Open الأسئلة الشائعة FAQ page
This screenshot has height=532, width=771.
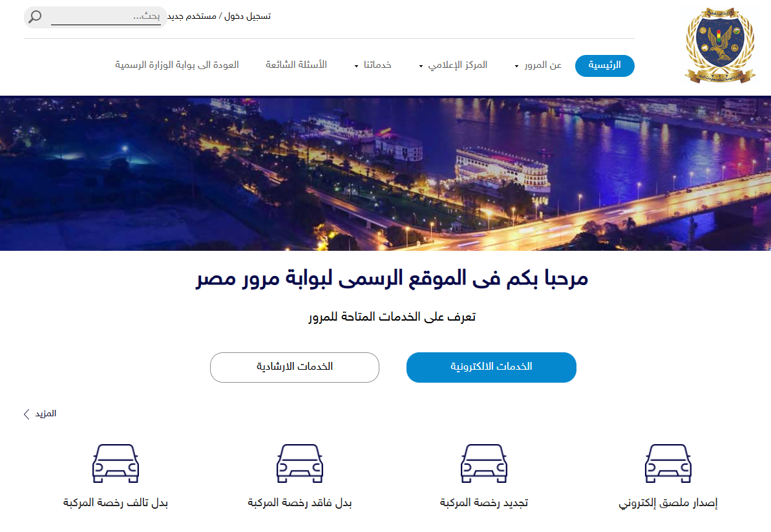tap(296, 65)
